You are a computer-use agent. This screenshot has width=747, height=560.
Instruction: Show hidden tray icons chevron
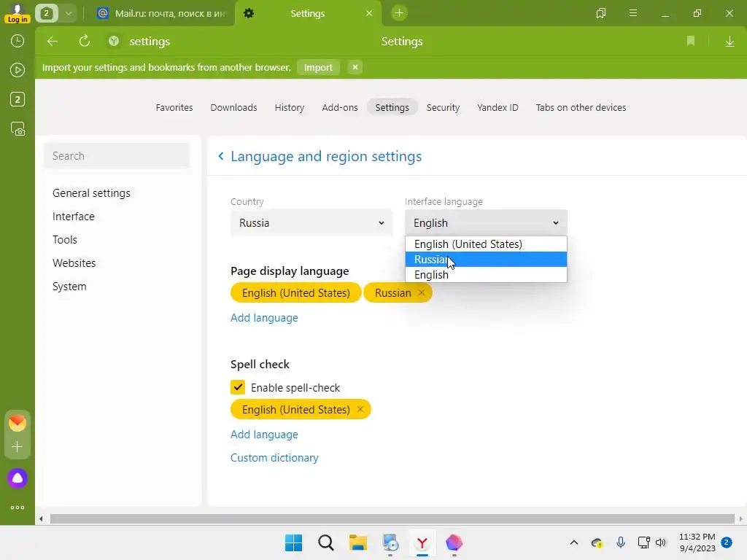coord(574,542)
